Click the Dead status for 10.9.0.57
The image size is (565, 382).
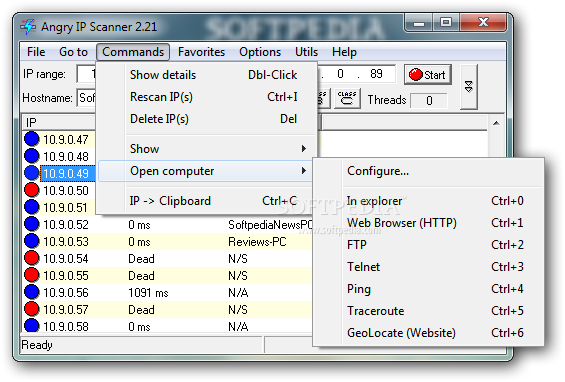(x=141, y=310)
